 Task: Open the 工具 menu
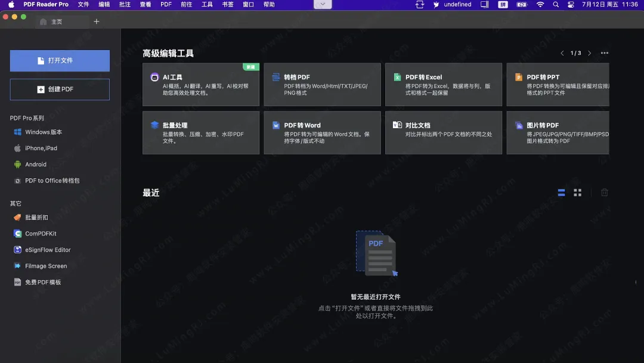coord(206,4)
